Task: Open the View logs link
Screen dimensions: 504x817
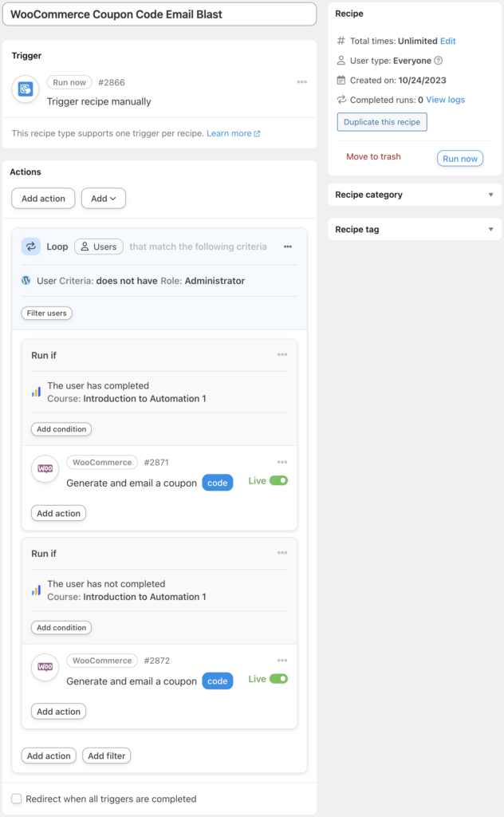Action: pos(445,100)
